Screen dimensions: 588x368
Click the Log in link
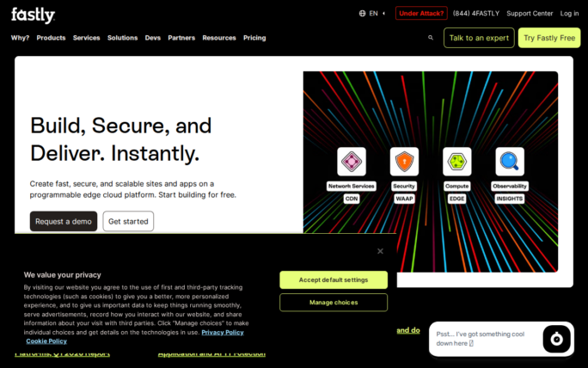coord(569,14)
